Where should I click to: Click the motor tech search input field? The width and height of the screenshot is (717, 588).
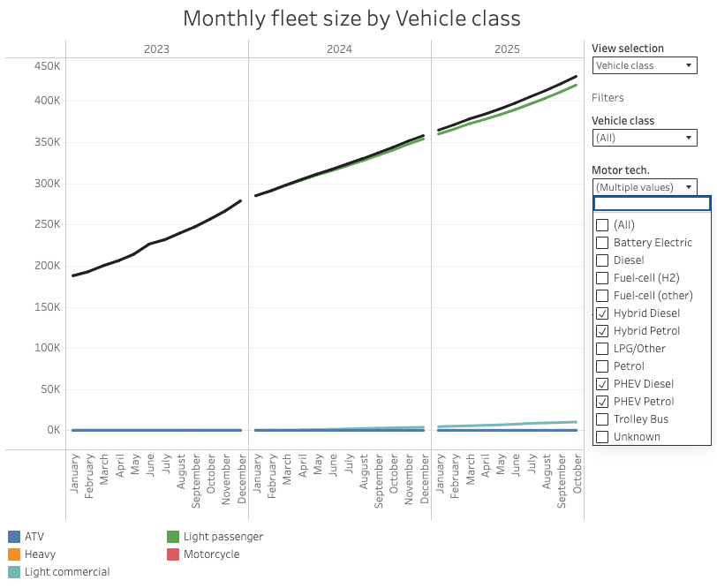point(651,204)
